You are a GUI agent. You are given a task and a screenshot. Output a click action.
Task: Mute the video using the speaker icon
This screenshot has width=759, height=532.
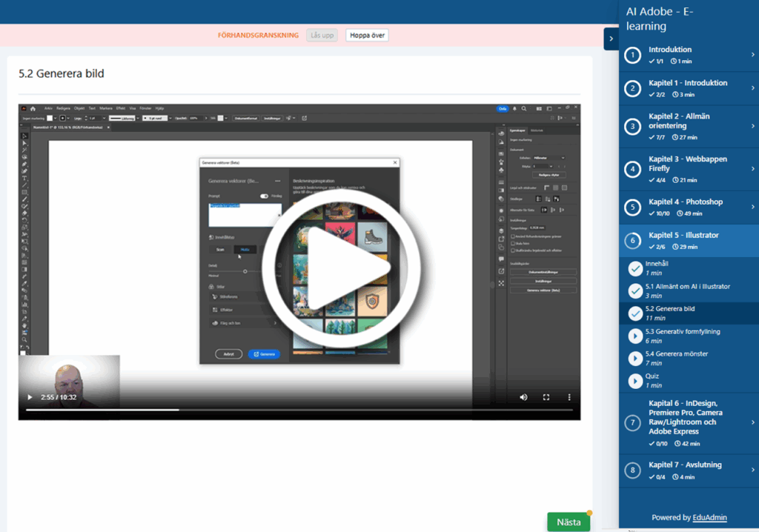point(523,397)
